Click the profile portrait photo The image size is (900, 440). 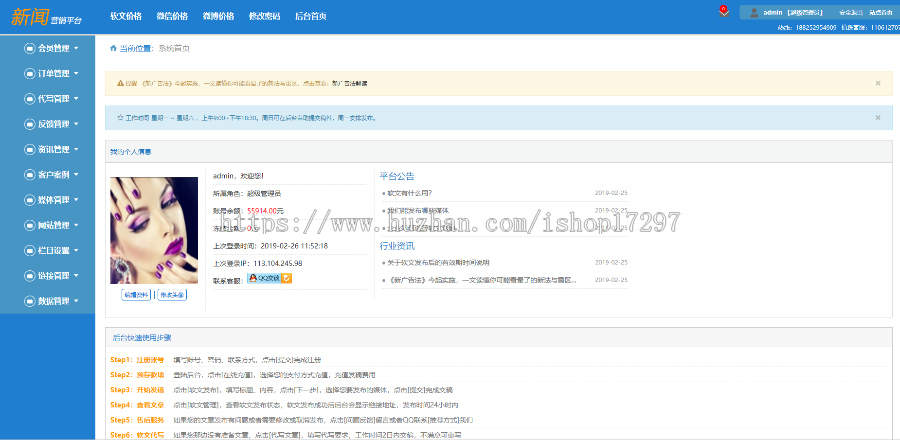154,230
